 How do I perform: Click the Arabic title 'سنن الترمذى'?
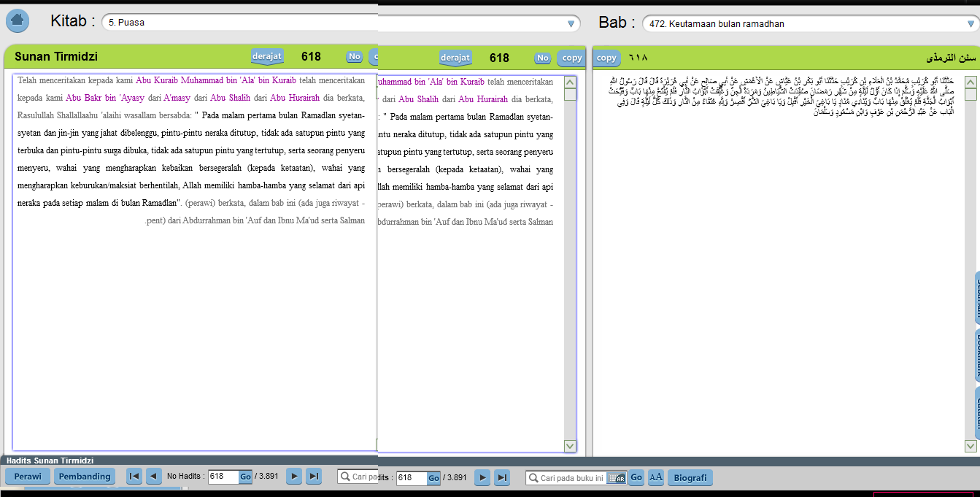(x=951, y=58)
